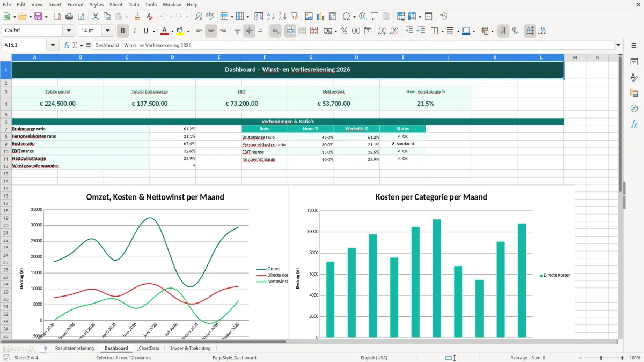644x362 pixels.
Task: Click Define Print Area icon
Action: tap(400, 17)
